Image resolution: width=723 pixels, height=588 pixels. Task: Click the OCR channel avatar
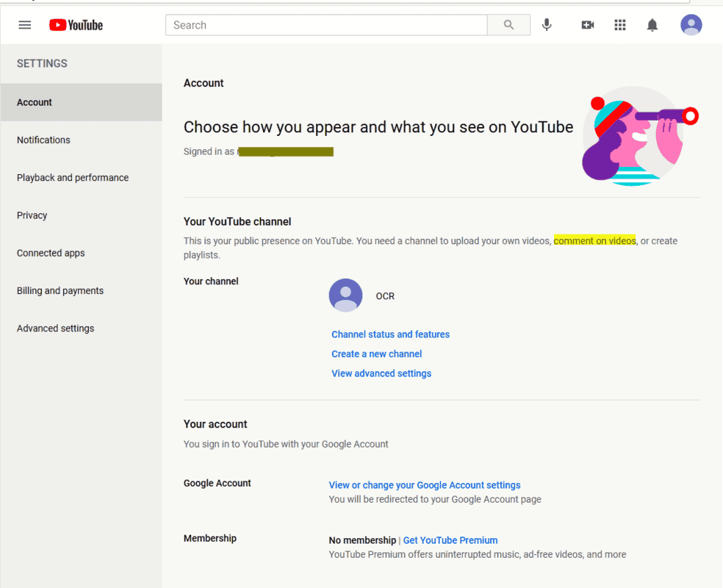pos(345,295)
